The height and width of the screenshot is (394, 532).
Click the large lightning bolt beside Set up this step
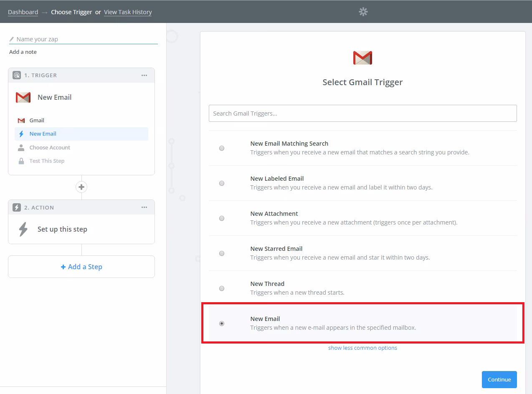[23, 229]
